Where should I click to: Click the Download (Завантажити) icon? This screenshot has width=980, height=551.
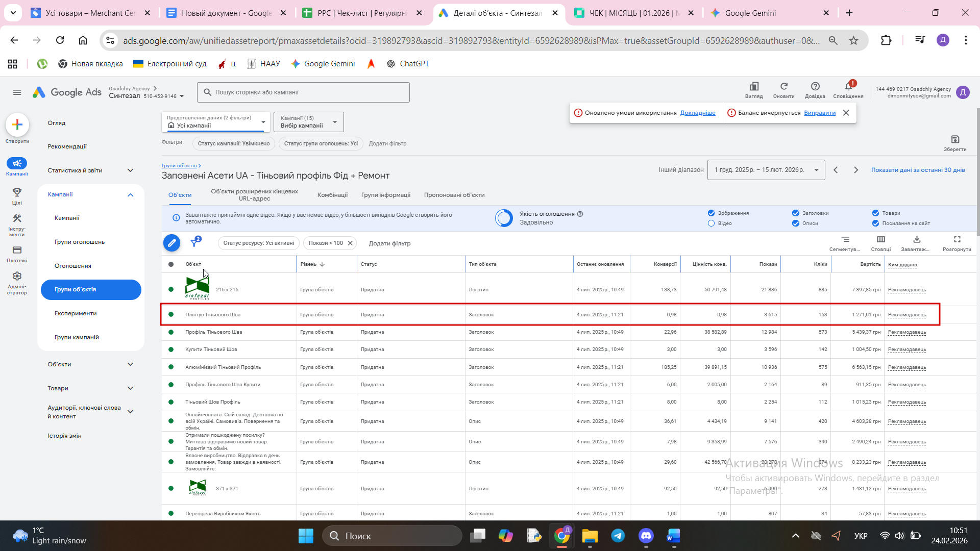(x=916, y=240)
